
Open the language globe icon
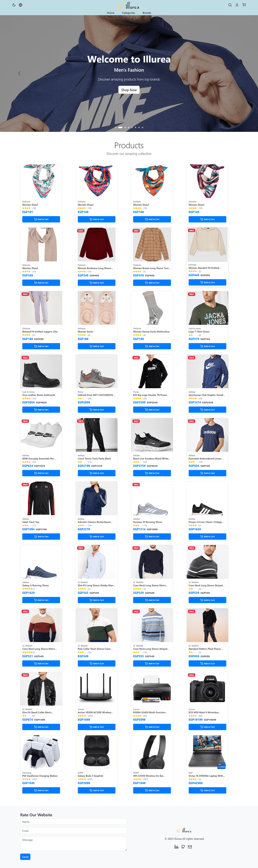(x=20, y=5)
